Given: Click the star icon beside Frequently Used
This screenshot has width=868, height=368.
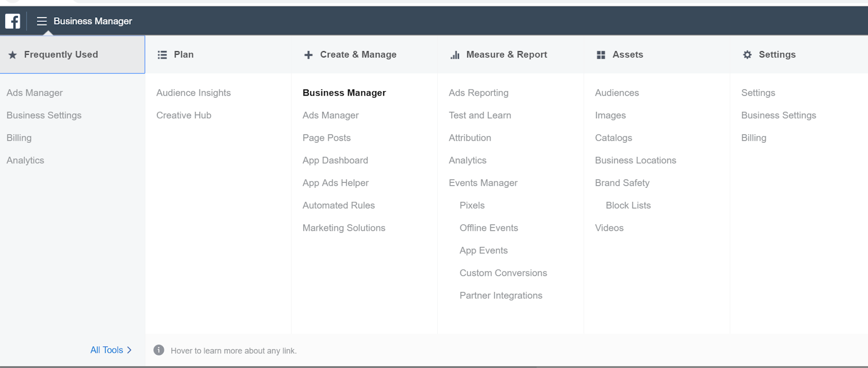Looking at the screenshot, I should (x=12, y=55).
